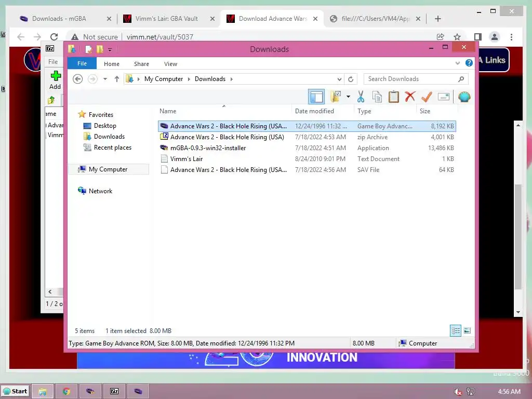This screenshot has width=532, height=399.
Task: Click the orange checkmark Properties icon
Action: 427,97
